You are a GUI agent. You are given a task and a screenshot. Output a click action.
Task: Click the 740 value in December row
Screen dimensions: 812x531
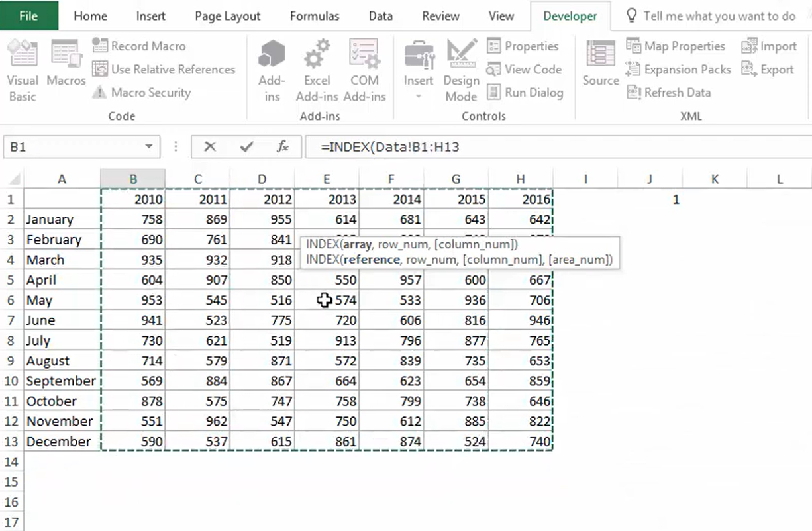coord(521,442)
